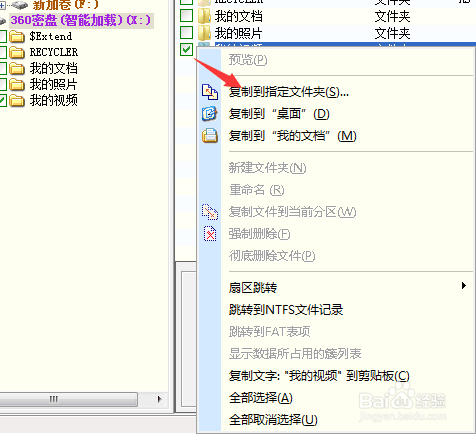The image size is (476, 434).
Task: Select 我的文档 folder in left tree
Action: (x=53, y=68)
